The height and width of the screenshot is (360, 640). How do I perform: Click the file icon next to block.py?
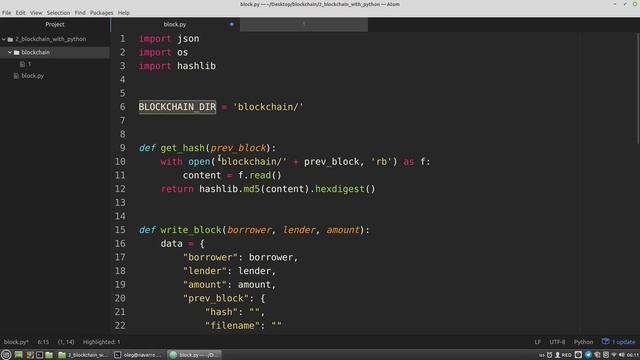tap(16, 76)
